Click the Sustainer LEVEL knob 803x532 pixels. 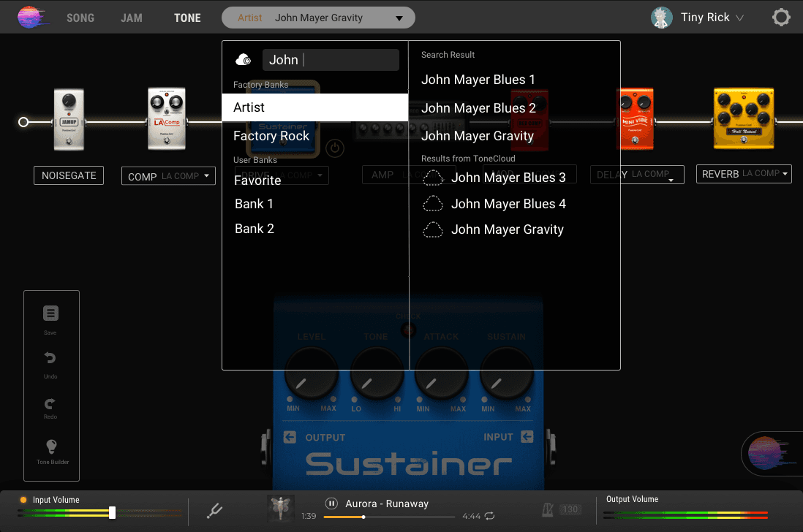(x=311, y=375)
